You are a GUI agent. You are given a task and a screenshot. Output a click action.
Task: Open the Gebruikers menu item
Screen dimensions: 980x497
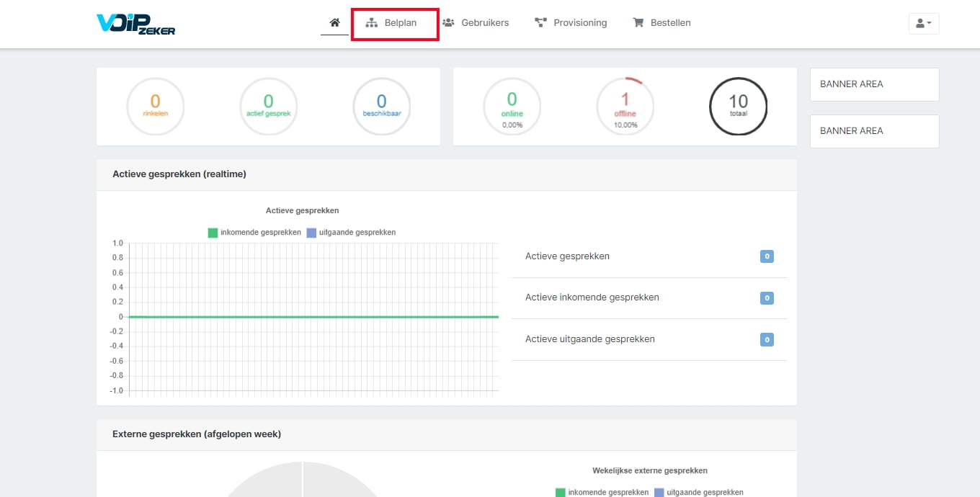pyautogui.click(x=476, y=23)
